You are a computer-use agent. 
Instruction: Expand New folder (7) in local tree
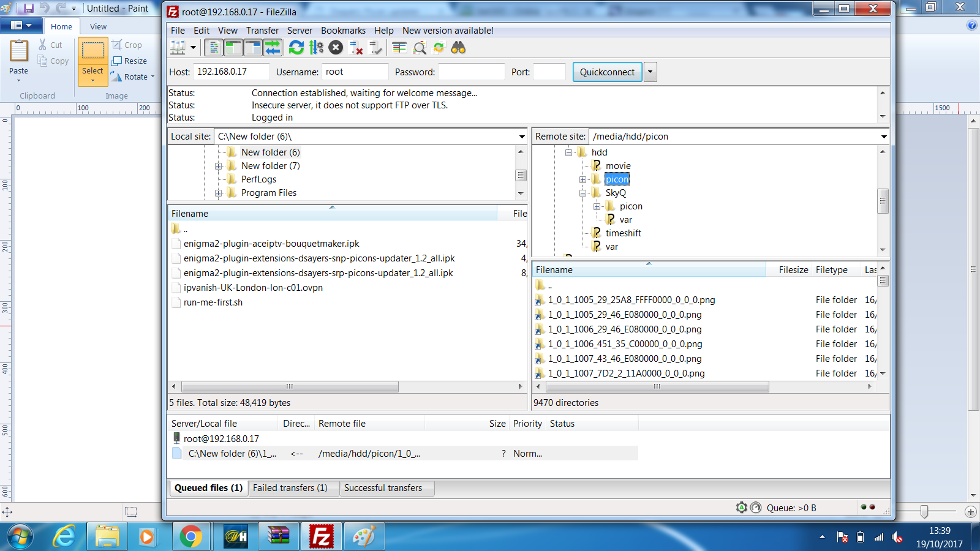click(x=219, y=166)
